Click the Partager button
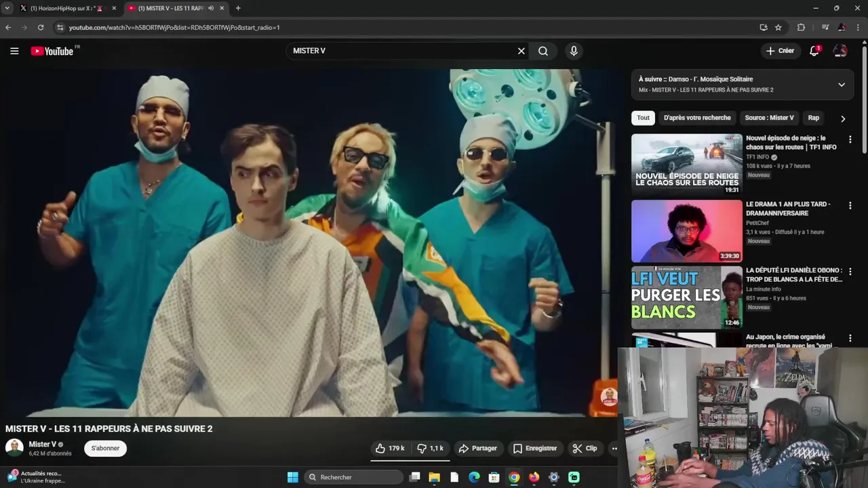The height and width of the screenshot is (488, 868). [x=477, y=448]
